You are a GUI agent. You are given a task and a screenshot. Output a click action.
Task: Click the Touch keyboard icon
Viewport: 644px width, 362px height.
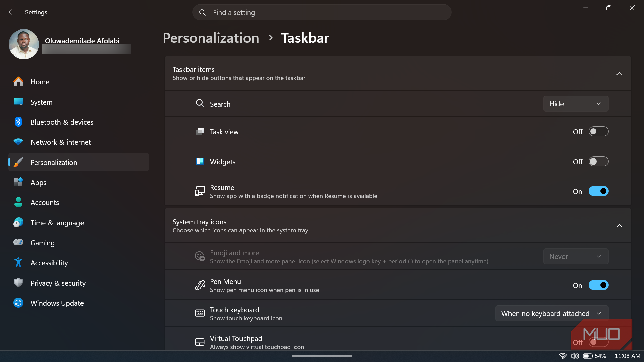coord(200,313)
